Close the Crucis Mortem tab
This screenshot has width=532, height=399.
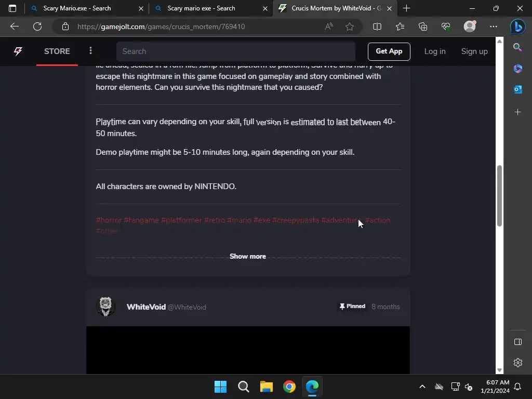pyautogui.click(x=390, y=8)
